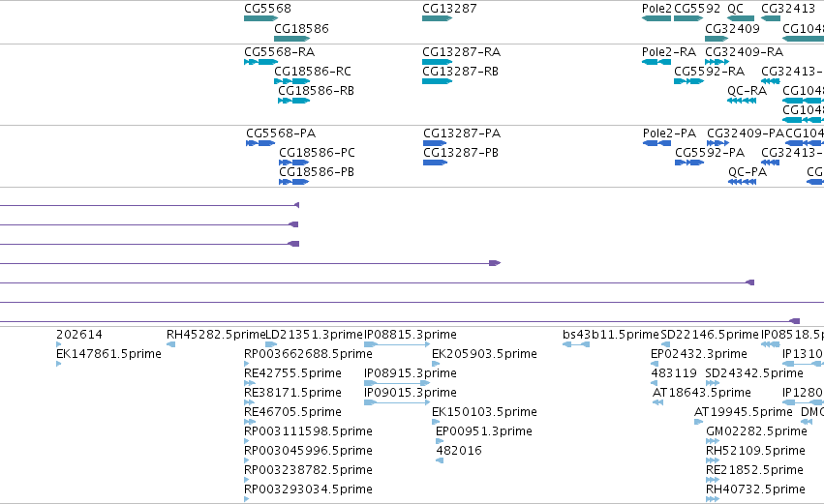Click the CG5568 gene label
The width and height of the screenshot is (824, 504).
coord(267,9)
